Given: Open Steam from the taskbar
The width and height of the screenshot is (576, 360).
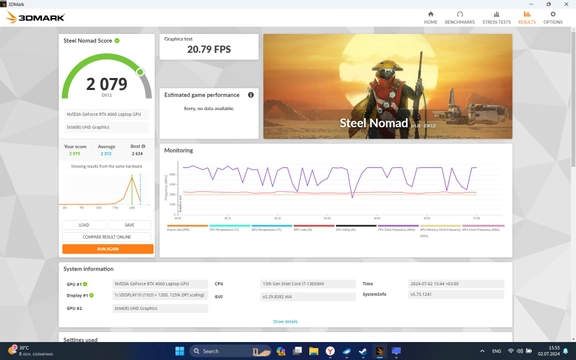Looking at the screenshot, I should click(x=363, y=351).
